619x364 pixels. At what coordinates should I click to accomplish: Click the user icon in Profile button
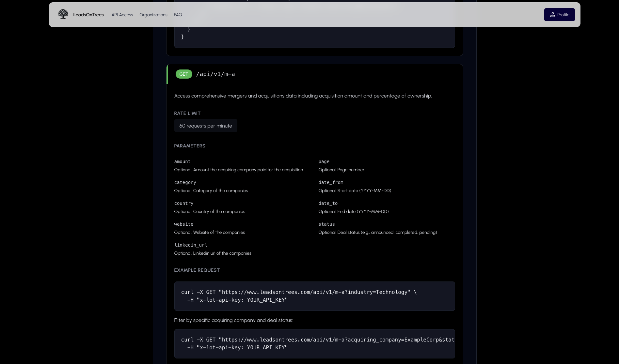(552, 15)
